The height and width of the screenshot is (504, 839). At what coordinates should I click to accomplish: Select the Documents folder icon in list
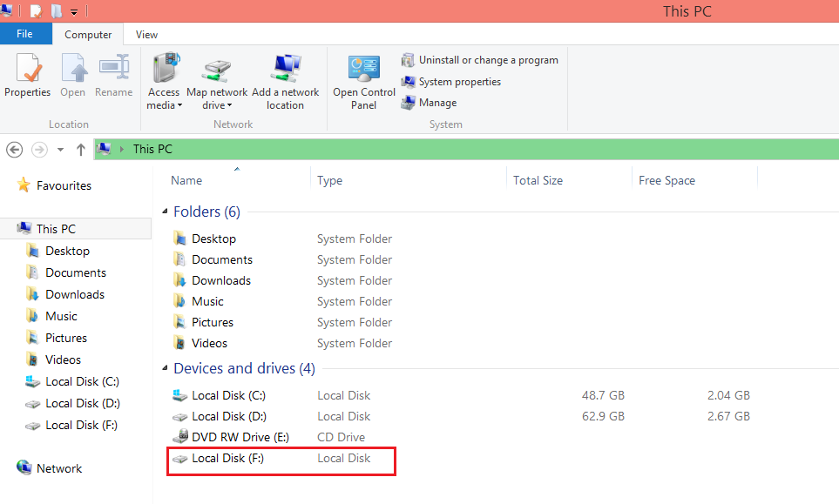(x=179, y=259)
